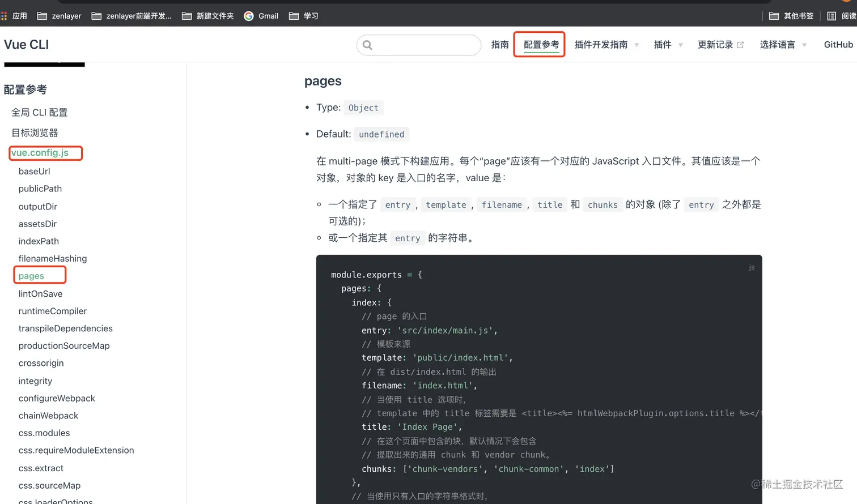Open the zenlayer bookmark folder
The image size is (857, 504).
click(59, 16)
